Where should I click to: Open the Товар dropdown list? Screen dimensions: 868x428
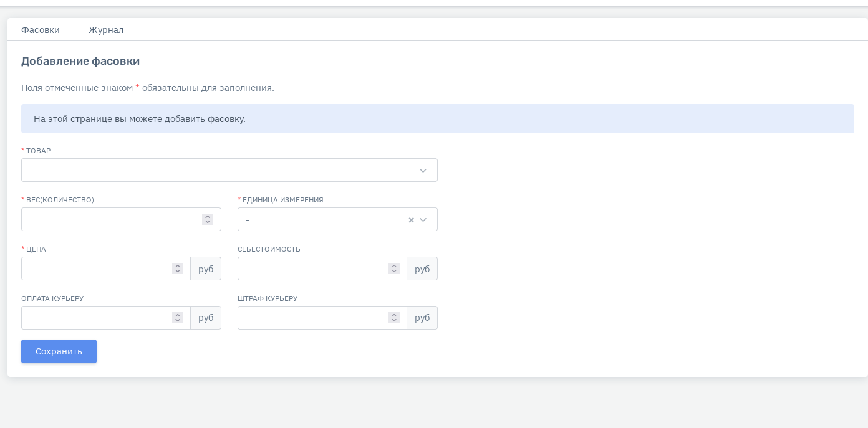point(229,170)
